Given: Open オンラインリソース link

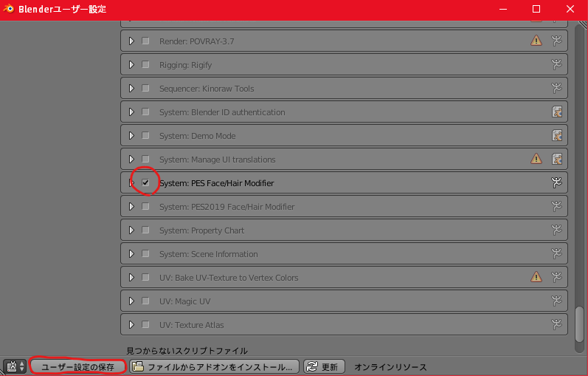Looking at the screenshot, I should tap(390, 367).
